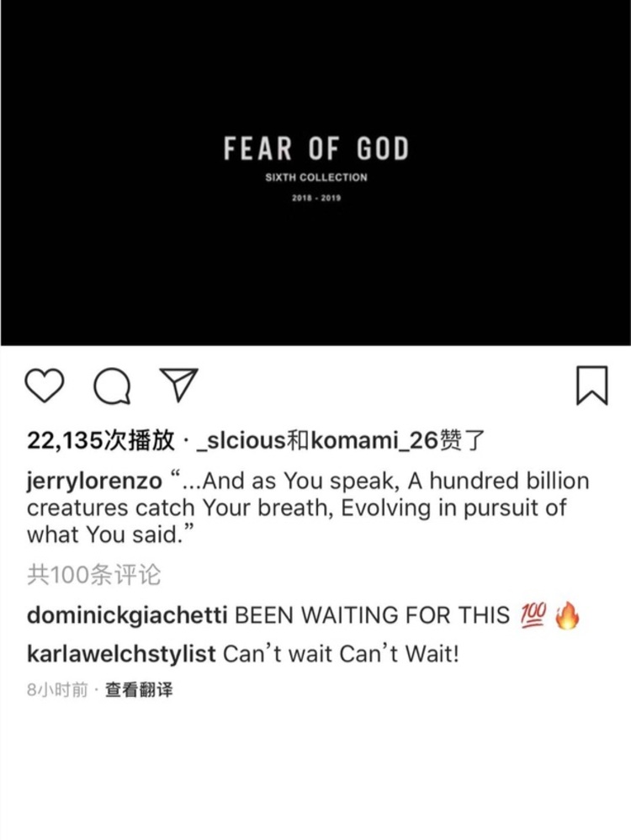Click the FEAR OF GOD title text
The height and width of the screenshot is (840, 631).
click(x=316, y=148)
